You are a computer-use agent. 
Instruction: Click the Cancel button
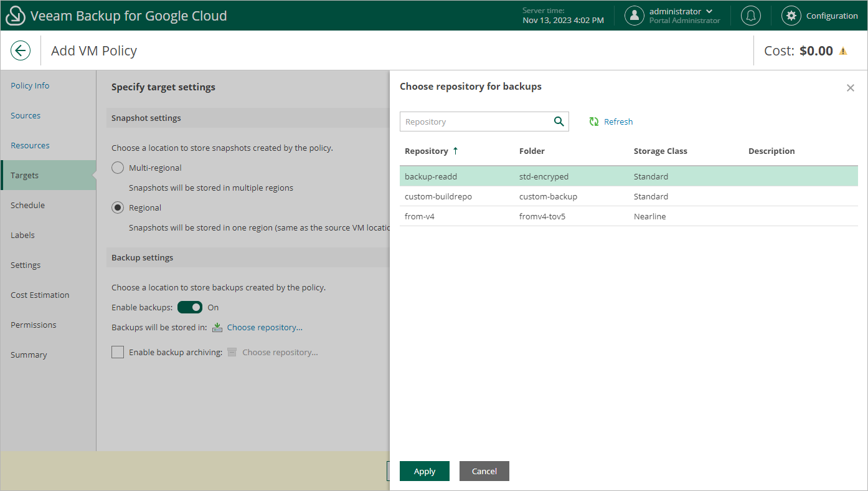click(x=484, y=471)
